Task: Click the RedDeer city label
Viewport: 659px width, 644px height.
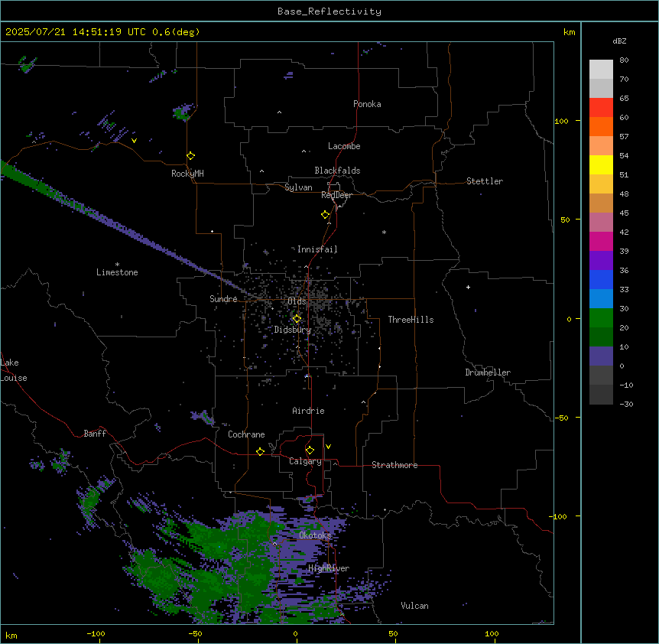Action: coord(336,195)
